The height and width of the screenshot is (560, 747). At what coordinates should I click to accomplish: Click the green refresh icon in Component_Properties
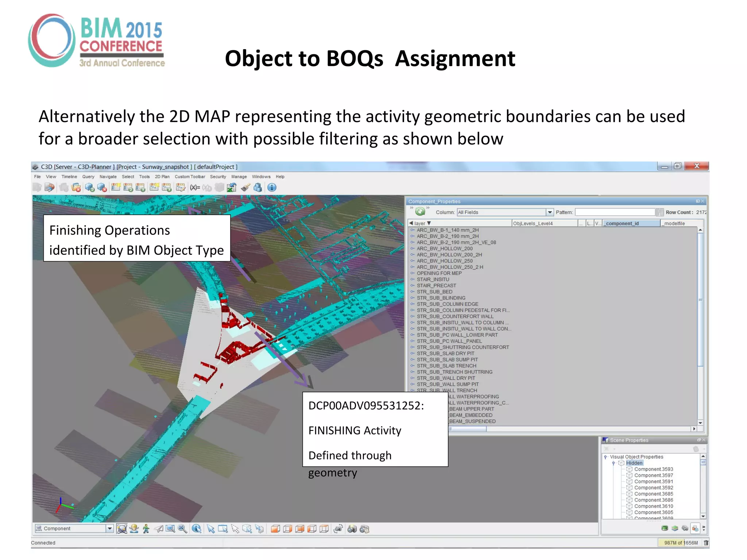click(x=420, y=211)
